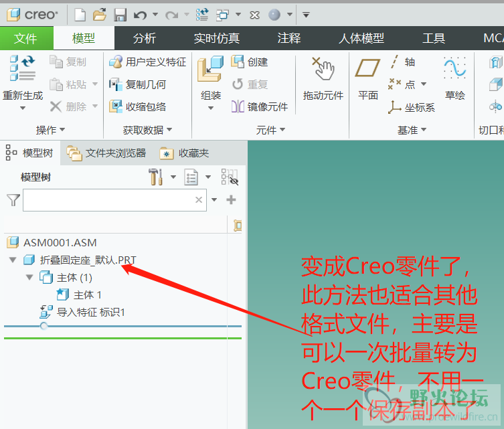Open a file with the folder icon
Image resolution: width=504 pixels, height=429 pixels.
100,15
